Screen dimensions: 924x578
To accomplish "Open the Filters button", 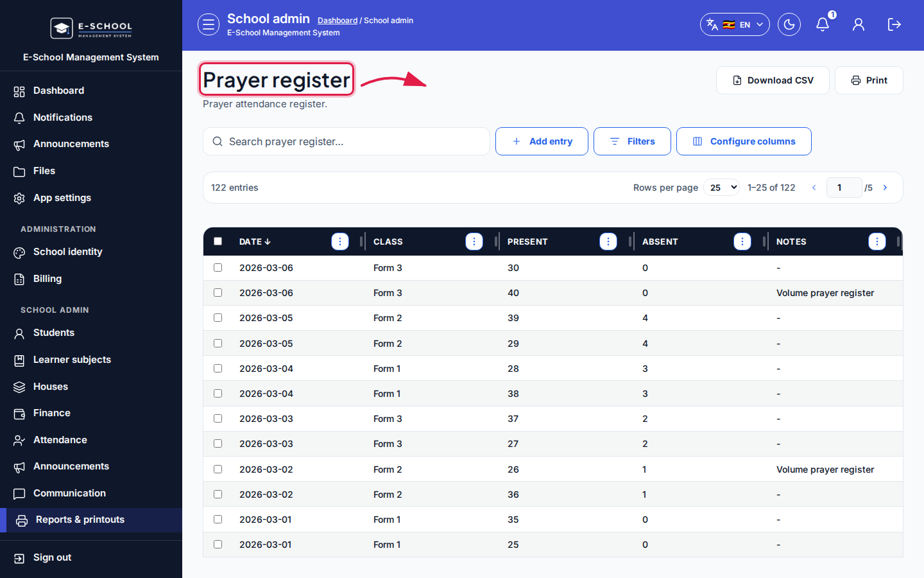I will point(632,141).
